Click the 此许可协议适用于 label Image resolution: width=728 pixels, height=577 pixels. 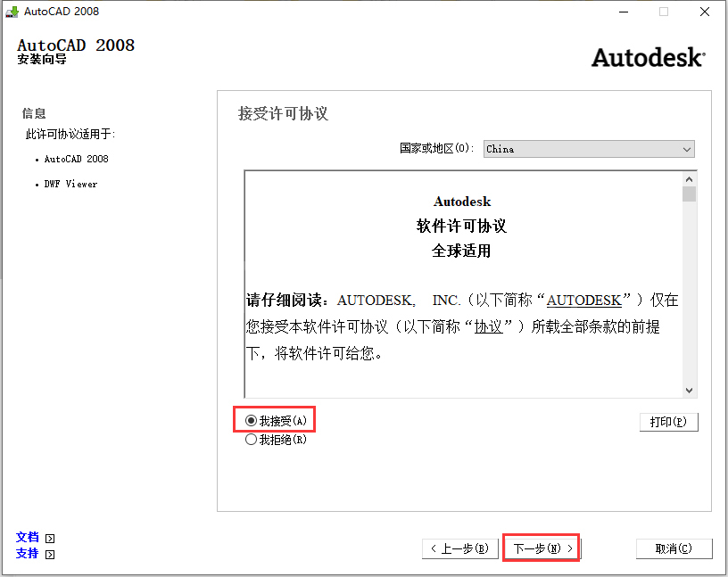click(x=70, y=134)
